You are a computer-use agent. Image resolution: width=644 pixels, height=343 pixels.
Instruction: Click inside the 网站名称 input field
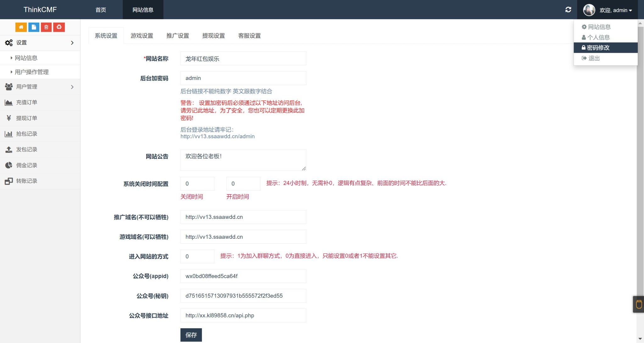(x=243, y=58)
